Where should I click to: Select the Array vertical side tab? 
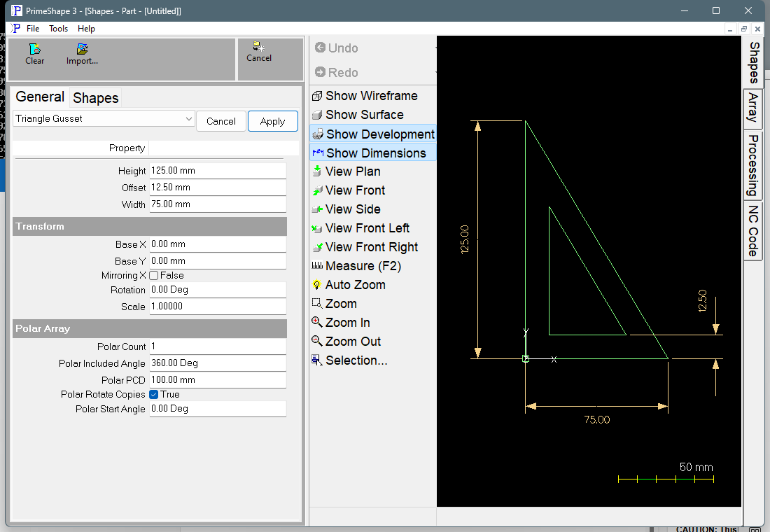point(754,108)
